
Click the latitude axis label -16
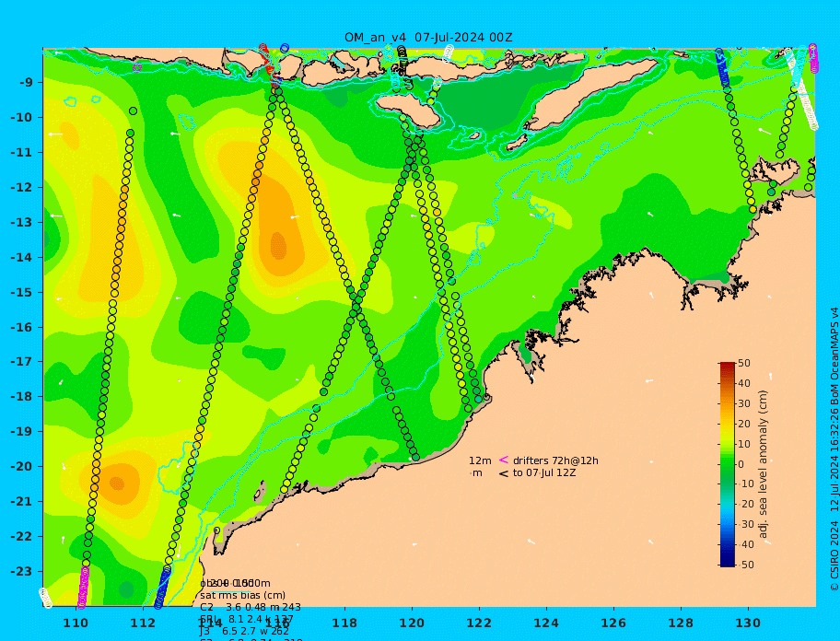pos(24,327)
